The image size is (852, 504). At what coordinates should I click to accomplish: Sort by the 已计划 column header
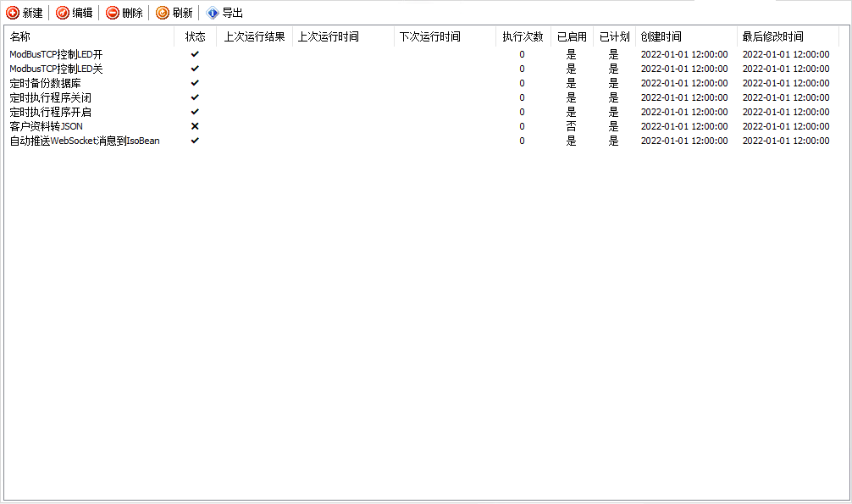tap(615, 36)
